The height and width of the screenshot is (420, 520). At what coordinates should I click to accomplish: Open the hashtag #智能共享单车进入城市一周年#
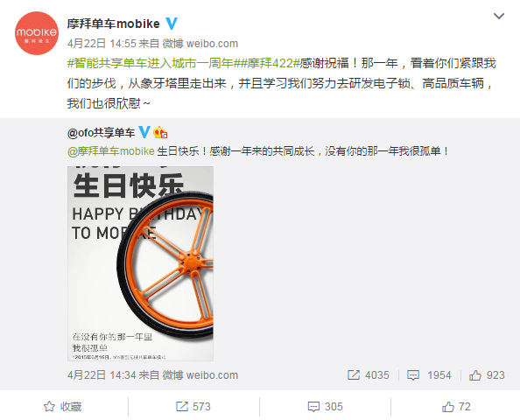151,63
